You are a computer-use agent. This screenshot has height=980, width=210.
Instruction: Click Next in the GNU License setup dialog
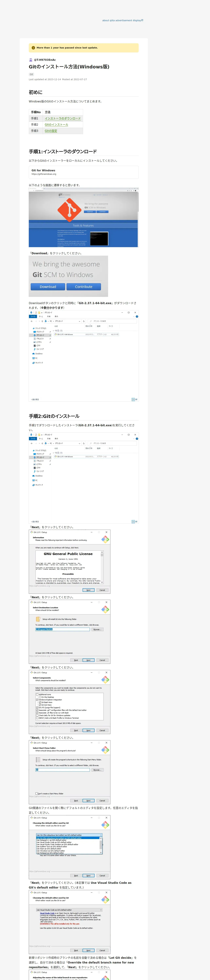[x=88, y=590]
